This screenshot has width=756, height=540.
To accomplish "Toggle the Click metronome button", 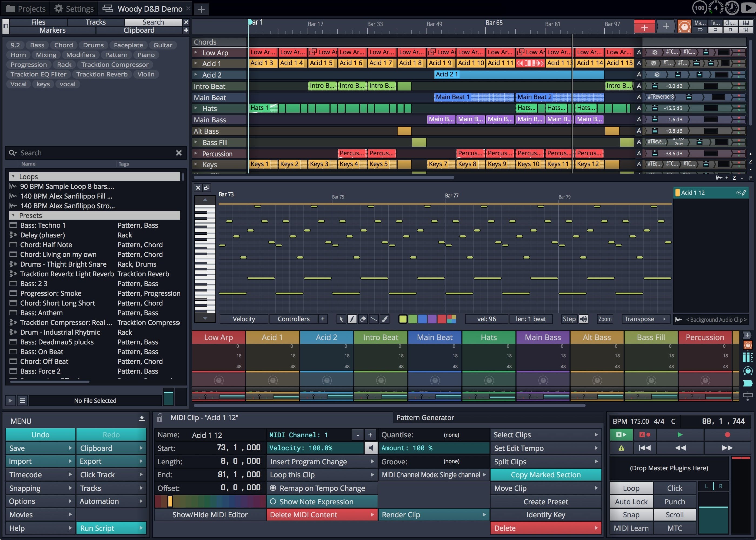I will click(674, 488).
